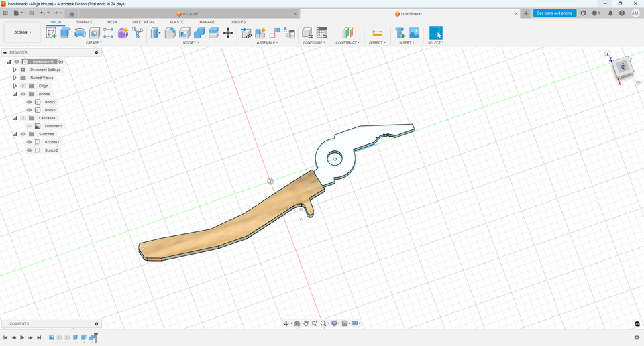The image size is (644, 346).
Task: Expand the Document Settings node
Action: [15, 70]
